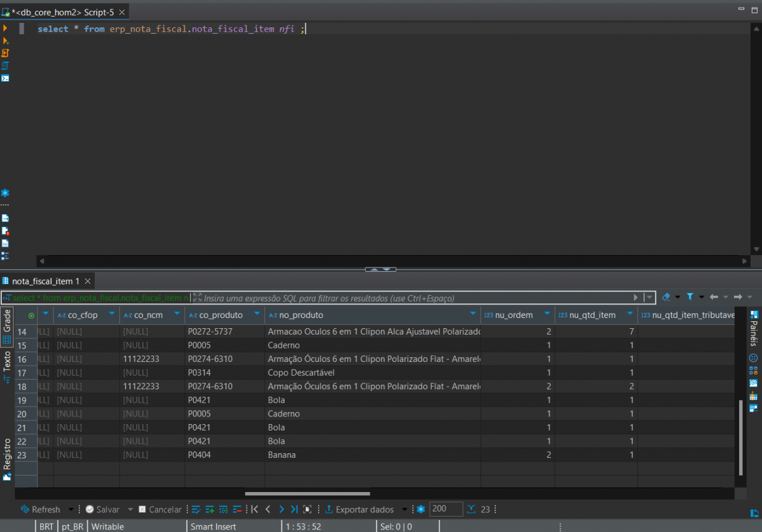Delete the current row icon
Image resolution: width=762 pixels, height=532 pixels.
237,509
